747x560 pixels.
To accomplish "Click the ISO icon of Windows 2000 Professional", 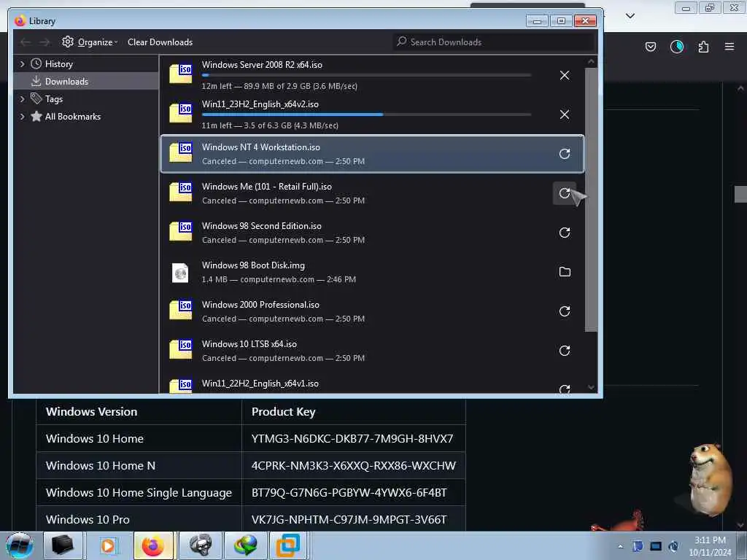I will point(181,310).
